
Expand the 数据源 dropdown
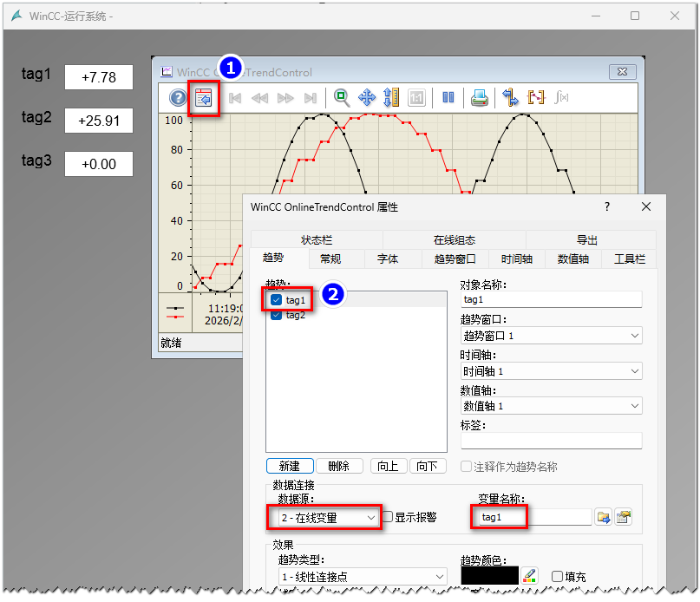tap(371, 518)
